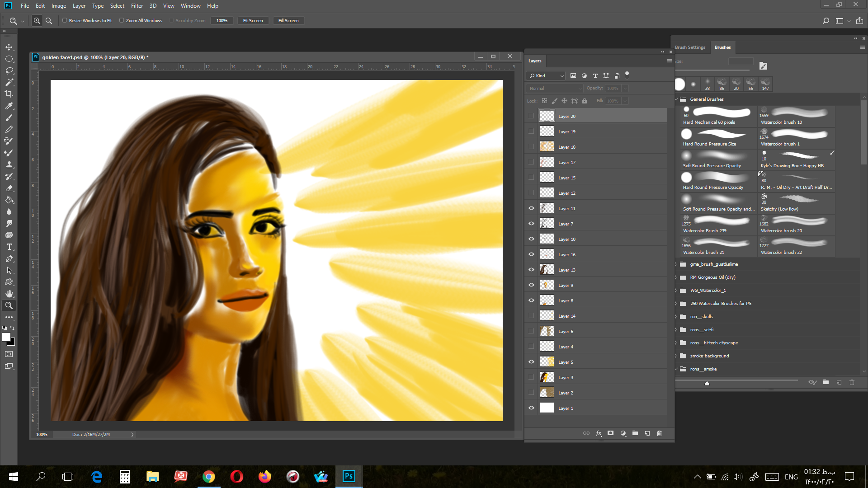Select the Horizontal Type tool
The width and height of the screenshot is (868, 488).
pos(9,247)
